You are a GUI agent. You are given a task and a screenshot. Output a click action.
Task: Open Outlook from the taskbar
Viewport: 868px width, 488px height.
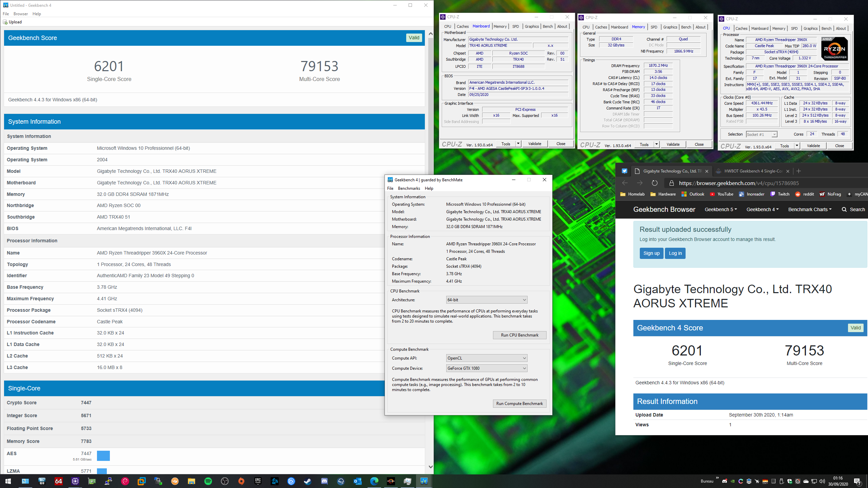[x=358, y=481]
